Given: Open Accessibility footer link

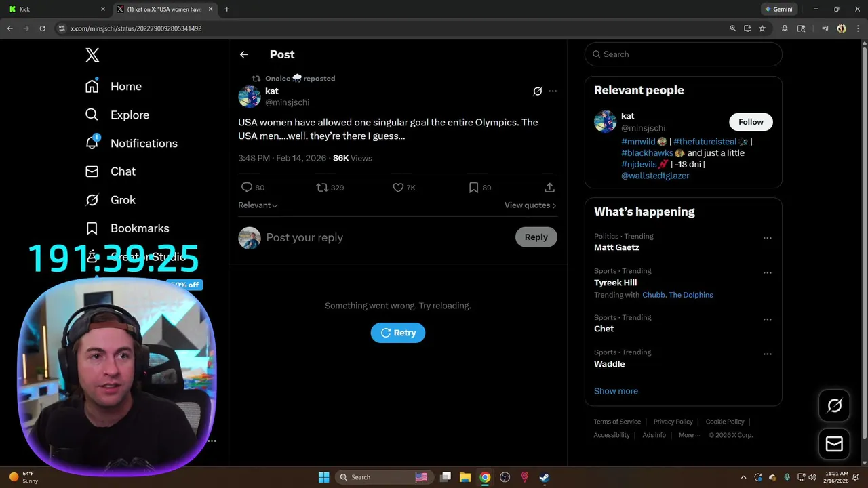Looking at the screenshot, I should (612, 435).
